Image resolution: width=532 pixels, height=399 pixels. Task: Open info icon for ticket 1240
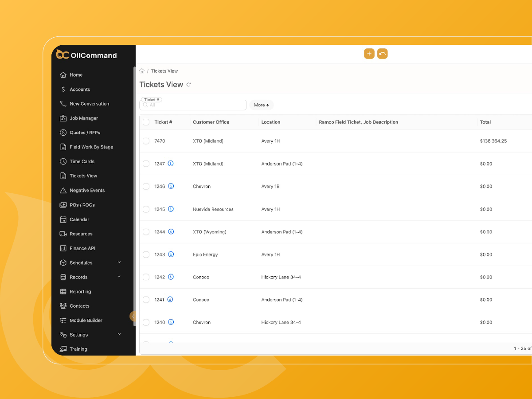click(171, 322)
